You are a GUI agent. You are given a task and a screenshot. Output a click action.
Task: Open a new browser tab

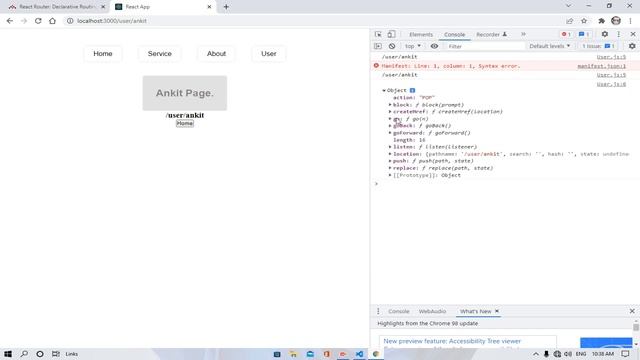[x=226, y=7]
